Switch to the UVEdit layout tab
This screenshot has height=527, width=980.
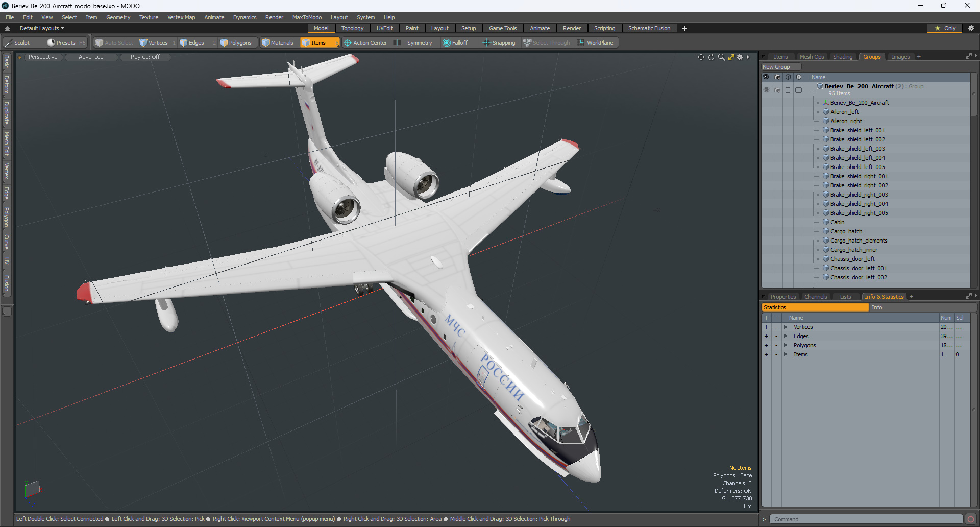[384, 28]
